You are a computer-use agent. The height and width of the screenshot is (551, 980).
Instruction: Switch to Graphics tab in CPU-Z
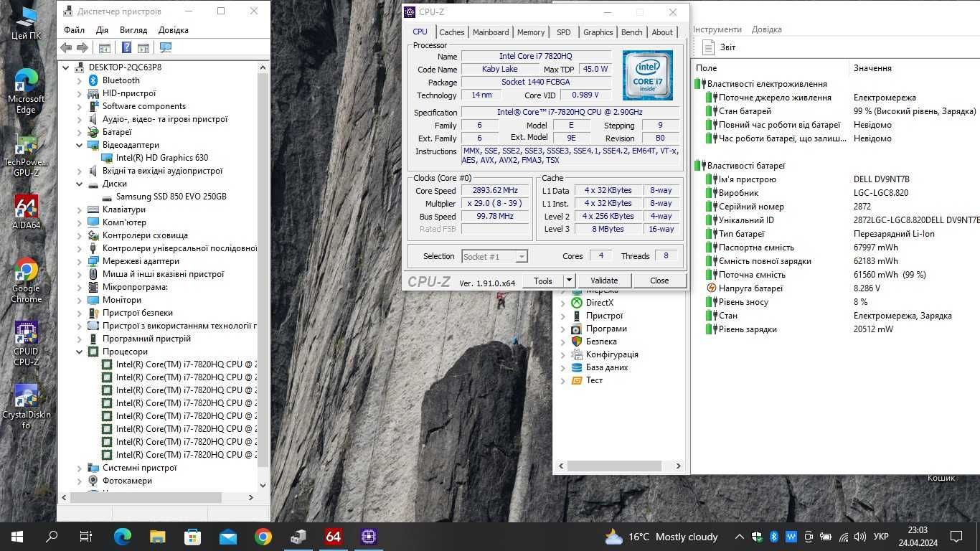point(598,32)
